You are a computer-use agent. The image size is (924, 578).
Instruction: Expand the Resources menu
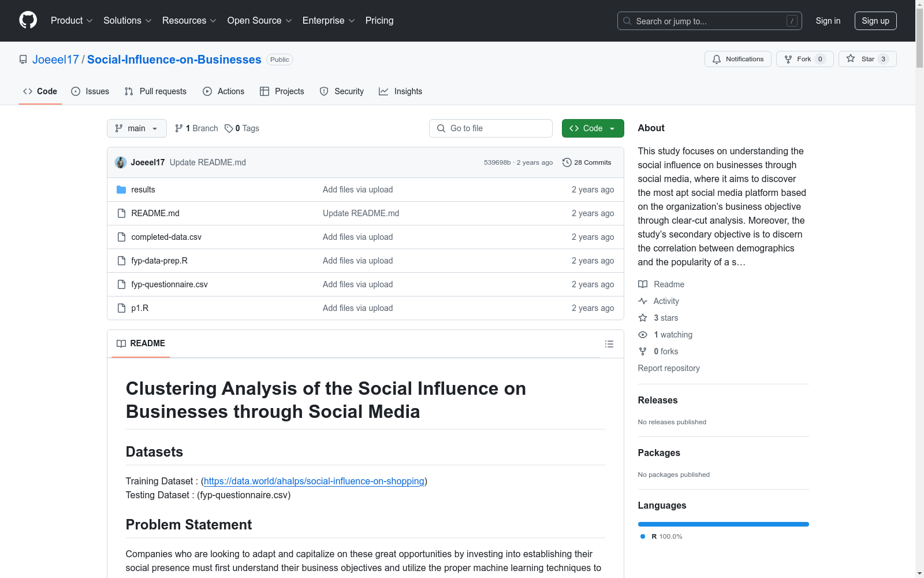point(189,20)
